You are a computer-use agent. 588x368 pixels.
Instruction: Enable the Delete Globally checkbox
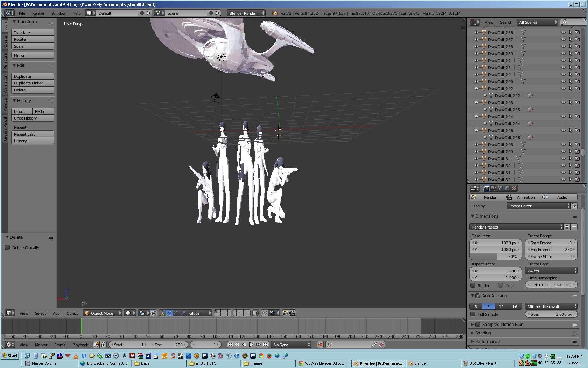tap(8, 248)
